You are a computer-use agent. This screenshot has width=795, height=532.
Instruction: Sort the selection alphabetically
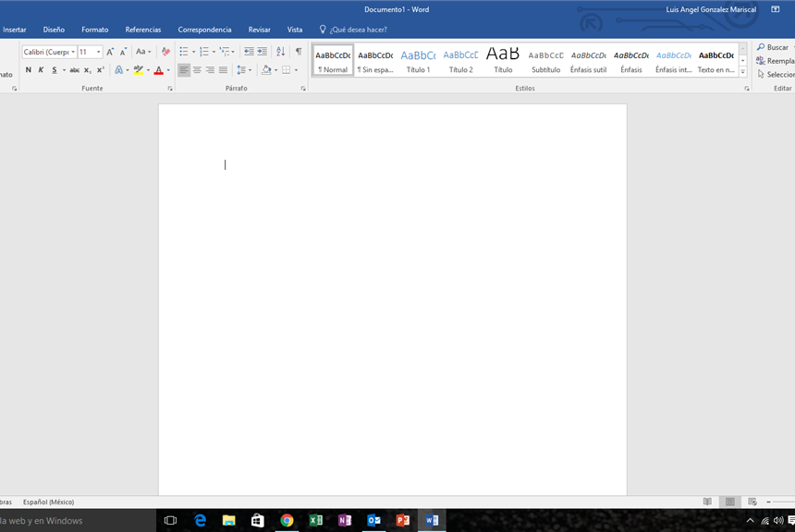[280, 52]
